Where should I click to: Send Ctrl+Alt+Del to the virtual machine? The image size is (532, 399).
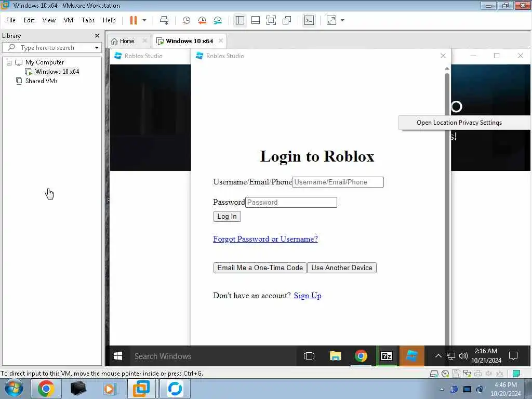164,20
